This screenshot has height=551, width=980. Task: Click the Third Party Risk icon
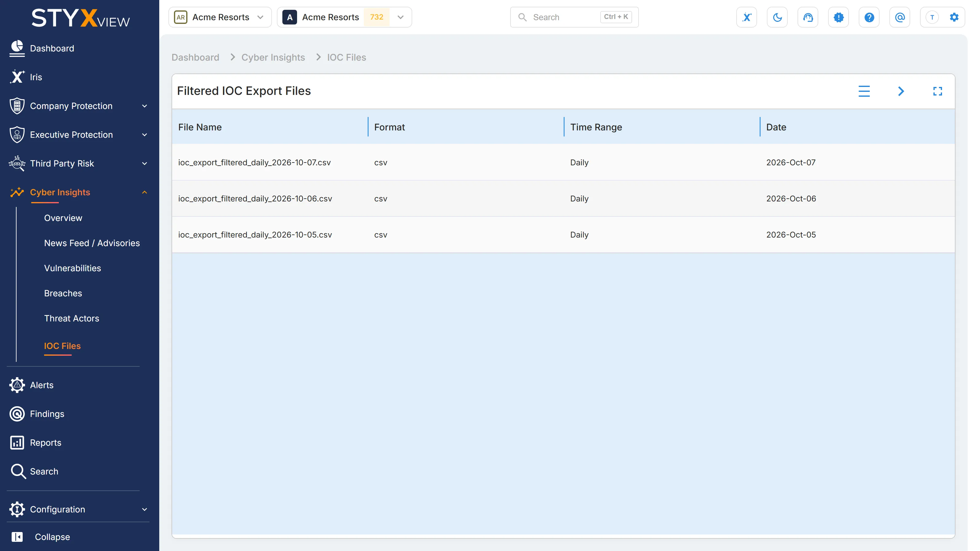pyautogui.click(x=17, y=163)
